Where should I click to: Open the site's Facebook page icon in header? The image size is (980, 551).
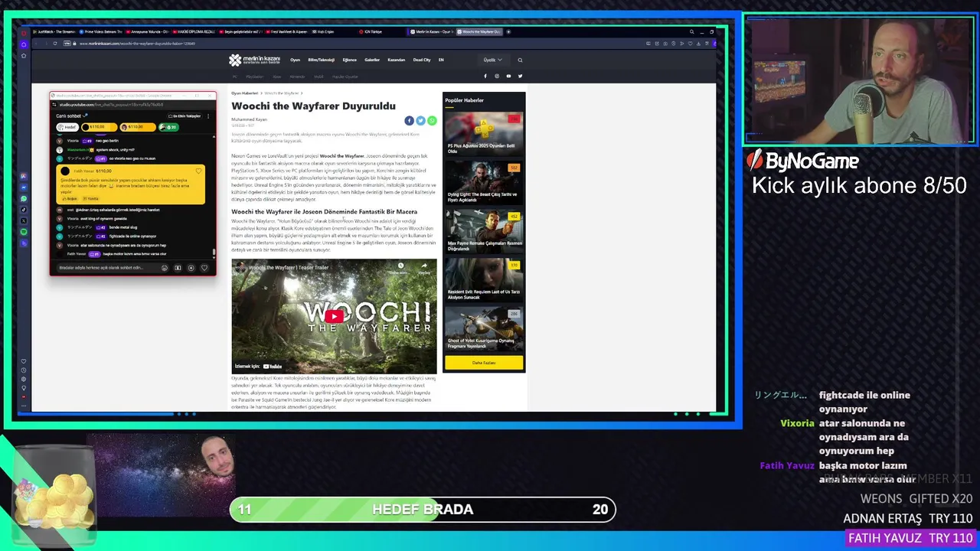tap(485, 76)
